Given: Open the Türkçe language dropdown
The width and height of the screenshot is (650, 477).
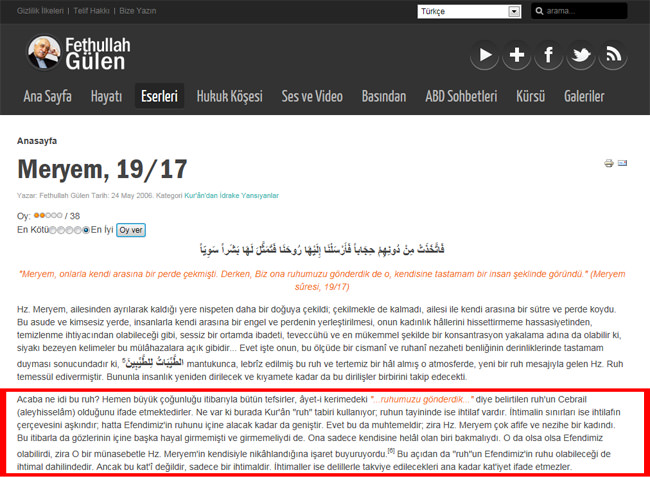Looking at the screenshot, I should pyautogui.click(x=470, y=12).
